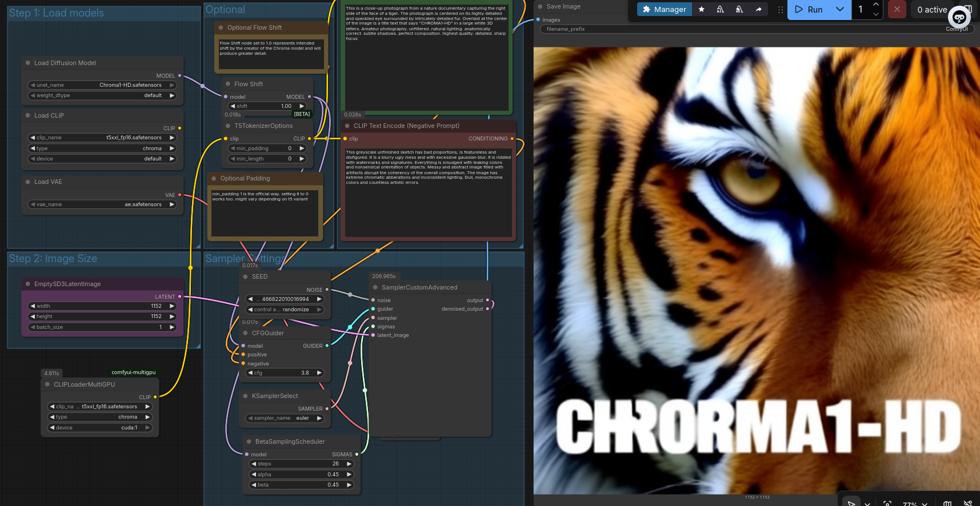Open the sampler_name euler dropdown
Image resolution: width=980 pixels, height=506 pixels.
(285, 418)
